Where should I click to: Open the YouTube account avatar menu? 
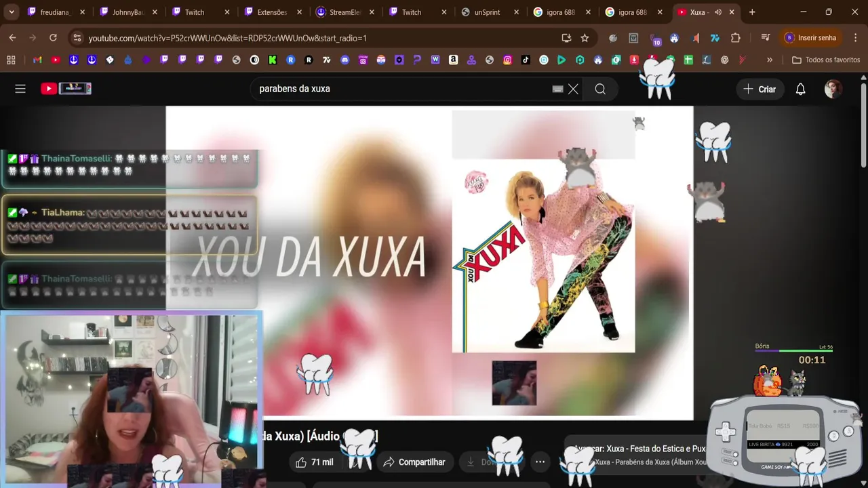click(x=833, y=89)
